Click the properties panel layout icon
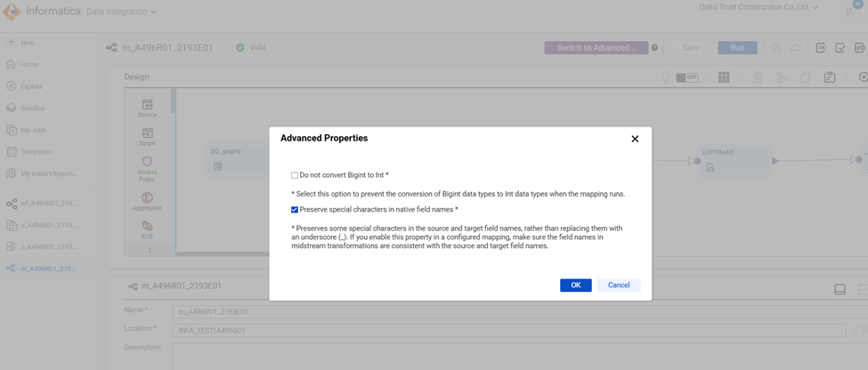The width and height of the screenshot is (868, 370). click(840, 289)
